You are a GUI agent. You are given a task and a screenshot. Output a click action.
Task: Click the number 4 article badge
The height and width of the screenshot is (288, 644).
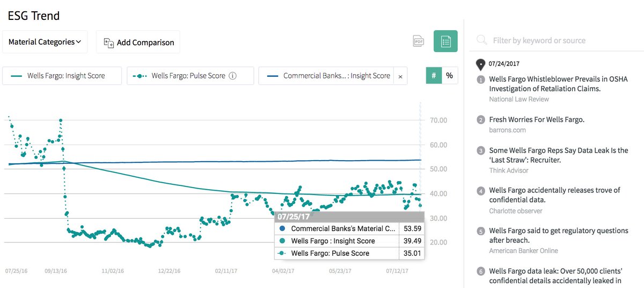pyautogui.click(x=481, y=191)
